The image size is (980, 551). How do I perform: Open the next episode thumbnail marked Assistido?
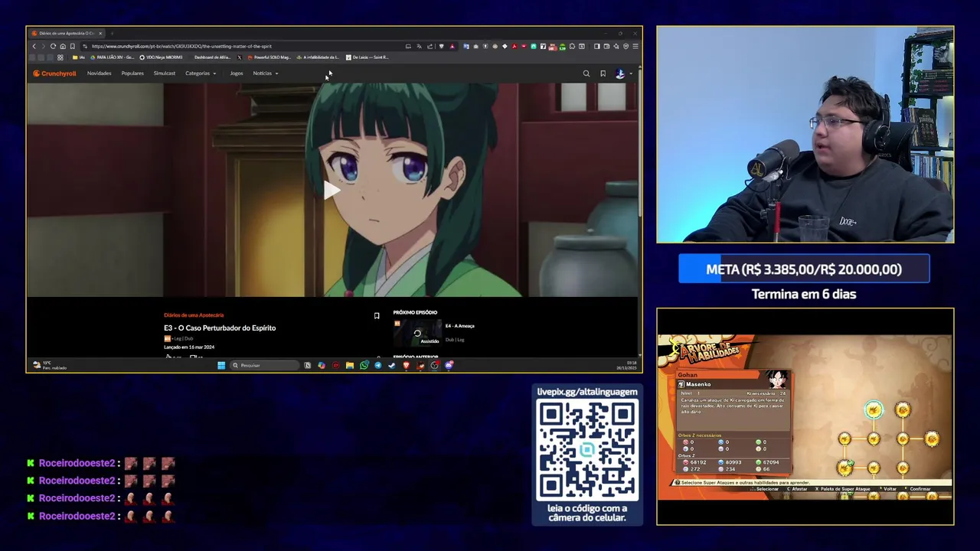click(x=417, y=334)
